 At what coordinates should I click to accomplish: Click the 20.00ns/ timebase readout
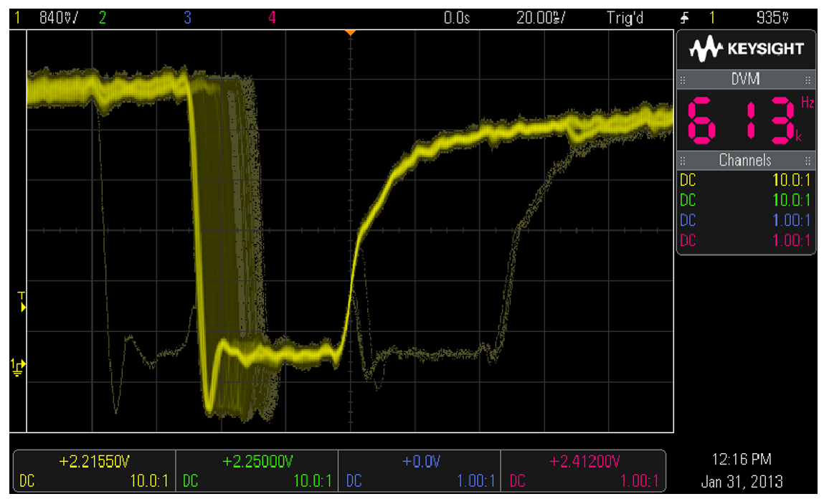point(541,18)
